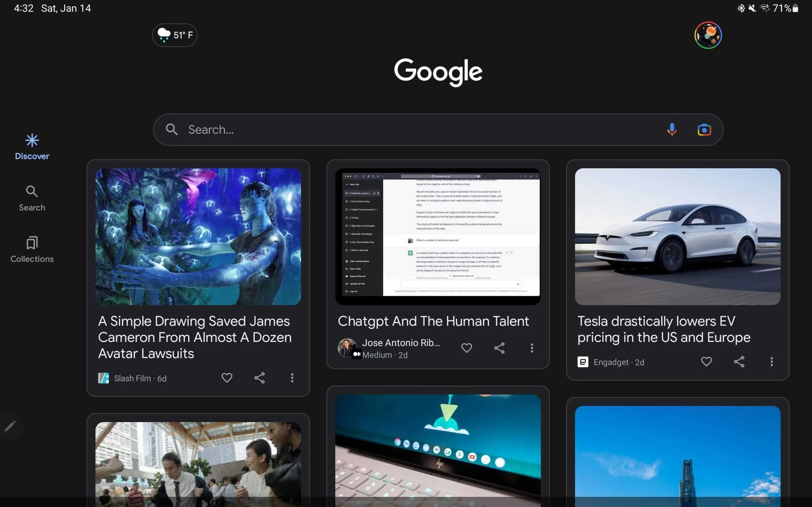
Task: Check the weather from the 51°F widget
Action: coord(174,35)
